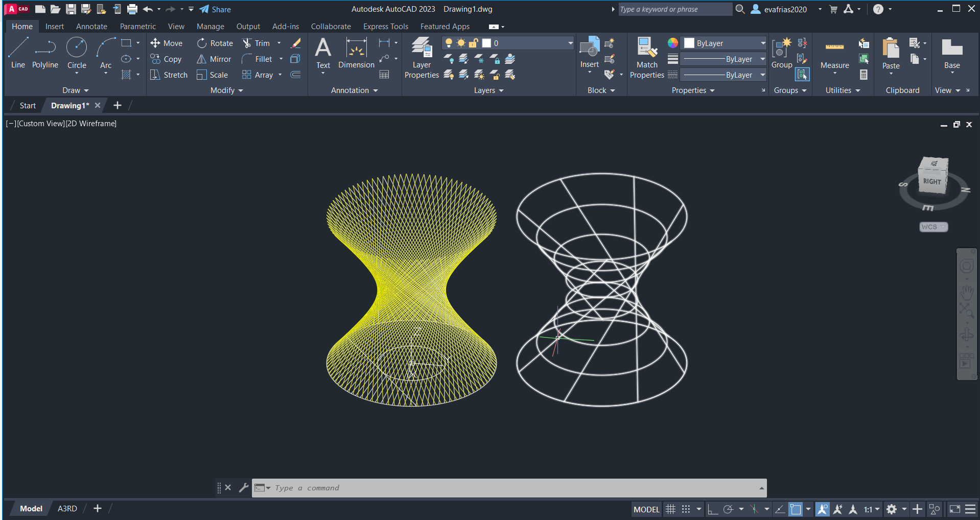Viewport: 980px width, 520px height.
Task: Click the Group tool
Action: [x=782, y=53]
